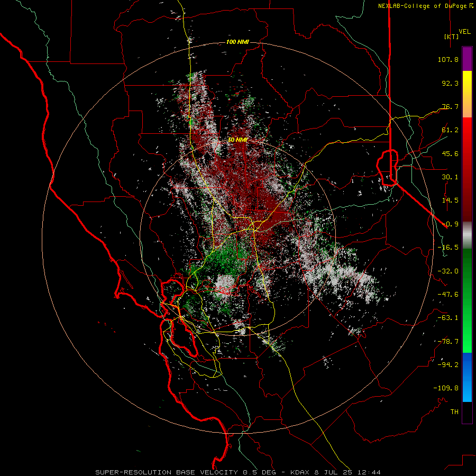Click the Super-Resolution Base Velocity caption
The image size is (476, 476).
(237, 472)
